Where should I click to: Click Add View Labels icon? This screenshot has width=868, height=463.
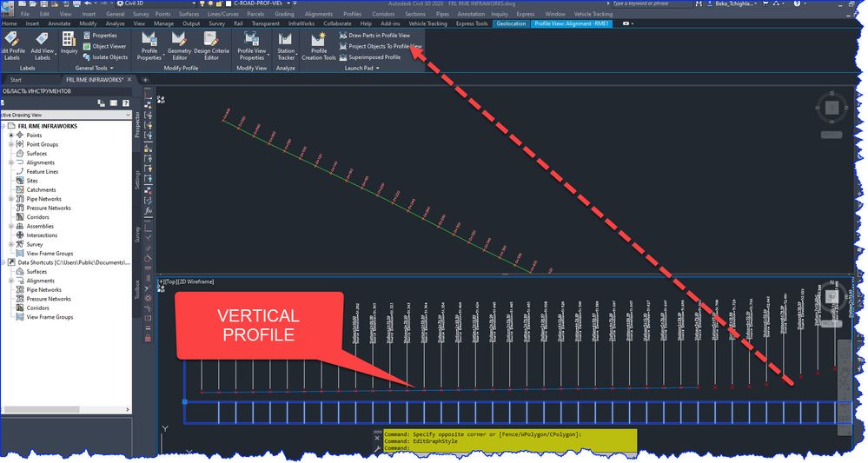point(42,45)
